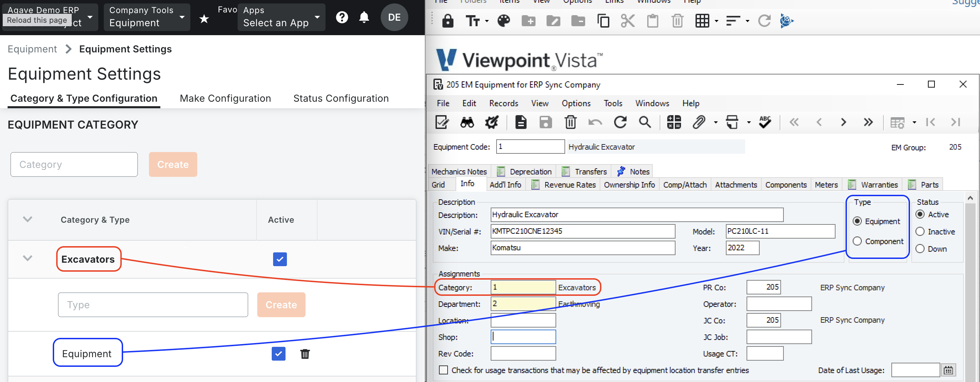Click the paperclip attachment icon
Viewport: 980px width, 382px height.
tap(699, 122)
